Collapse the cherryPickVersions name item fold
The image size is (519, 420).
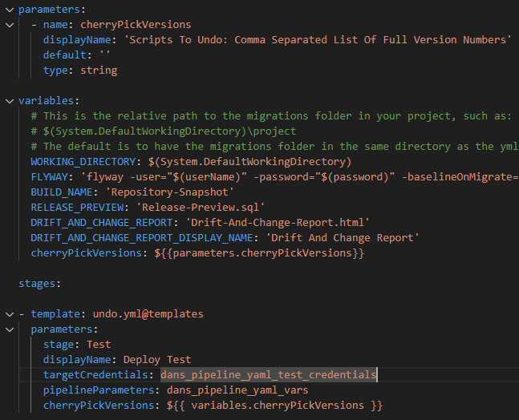pos(10,25)
